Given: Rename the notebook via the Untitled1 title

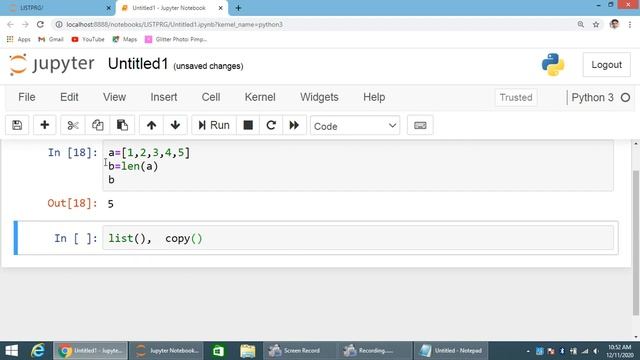Looking at the screenshot, I should [x=138, y=64].
